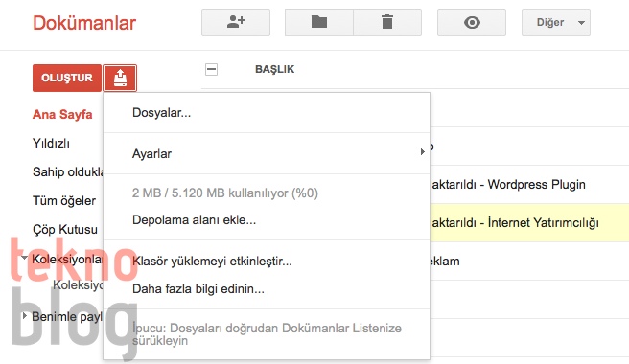Click the folder organize icon
Screen dimensions: 629x364
pyautogui.click(x=319, y=22)
